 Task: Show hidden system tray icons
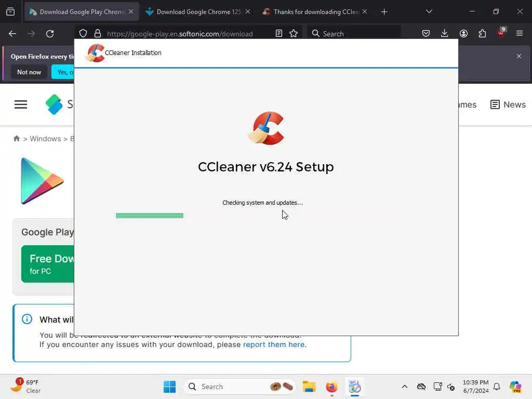tap(404, 387)
